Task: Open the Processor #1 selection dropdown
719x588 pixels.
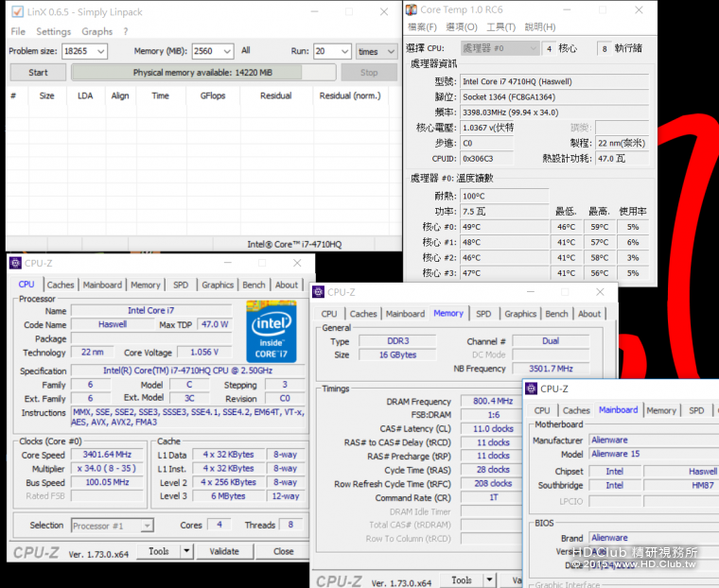Action: tap(147, 526)
